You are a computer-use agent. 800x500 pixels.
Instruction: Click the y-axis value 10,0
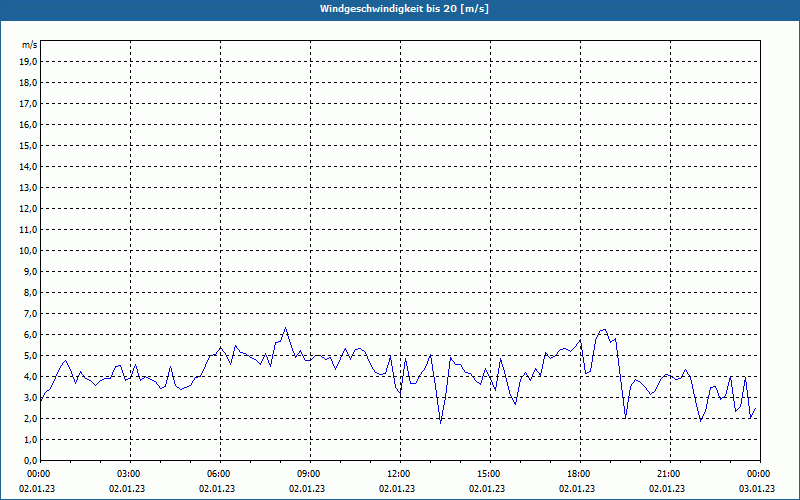pyautogui.click(x=28, y=251)
